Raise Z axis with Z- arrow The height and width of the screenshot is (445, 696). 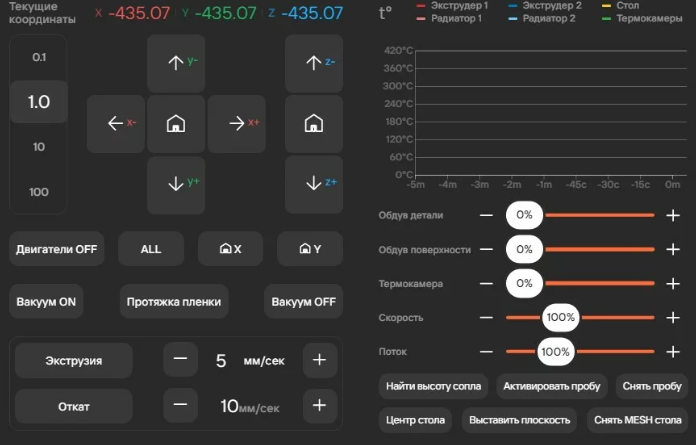click(314, 63)
